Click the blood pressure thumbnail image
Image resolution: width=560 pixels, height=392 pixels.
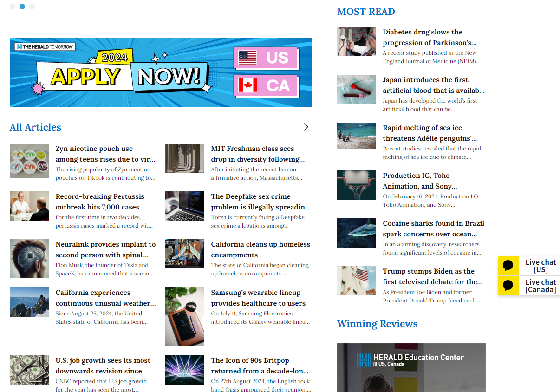(x=357, y=41)
